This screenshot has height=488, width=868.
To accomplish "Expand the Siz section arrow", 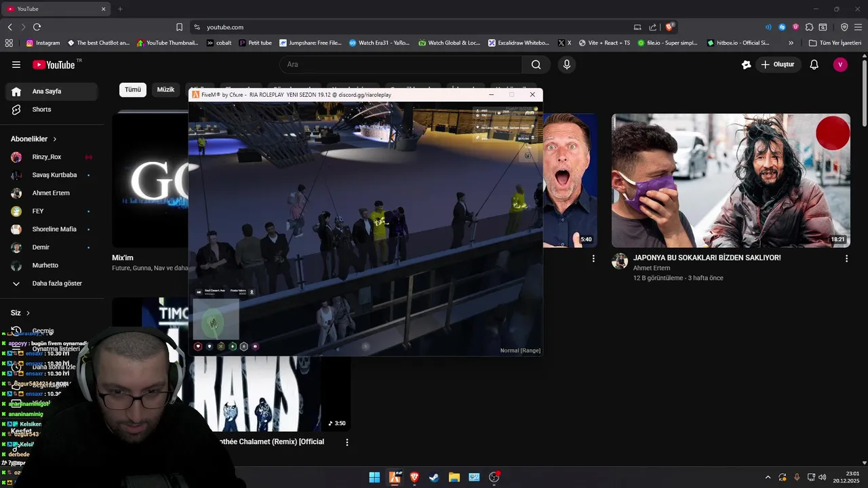I will [28, 313].
